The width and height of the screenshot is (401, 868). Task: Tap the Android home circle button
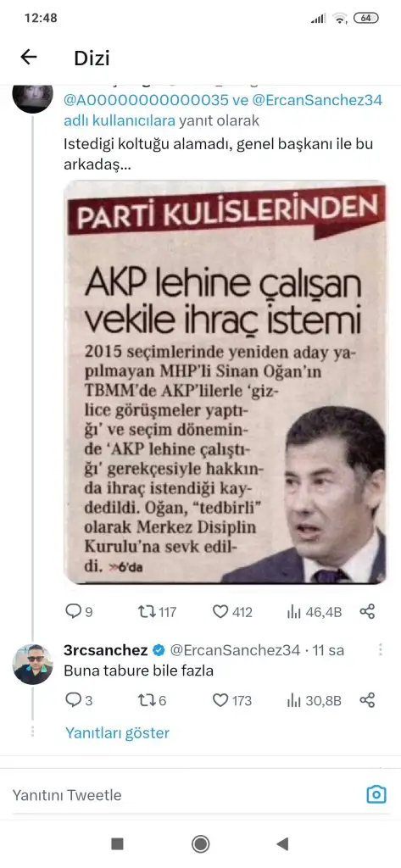click(200, 843)
